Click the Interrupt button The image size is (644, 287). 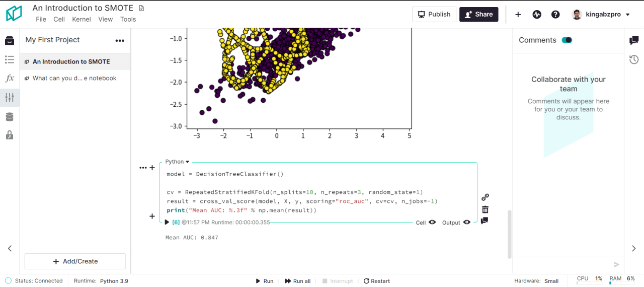pyautogui.click(x=338, y=281)
